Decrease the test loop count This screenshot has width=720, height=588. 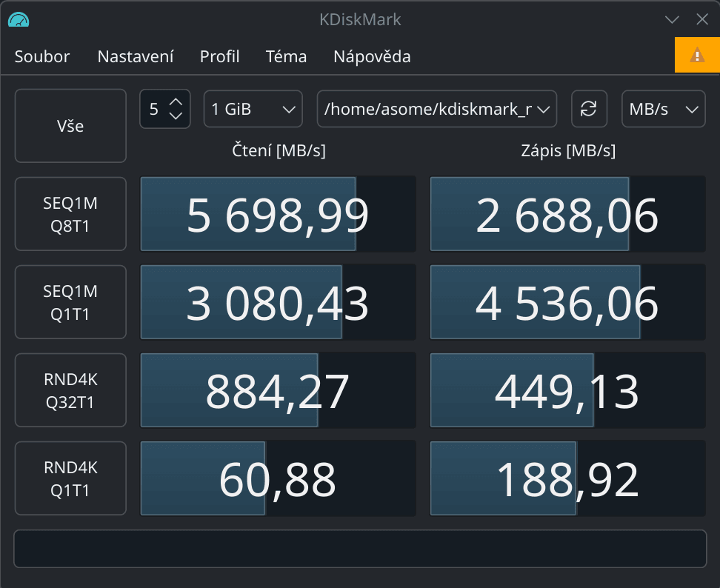(x=176, y=116)
